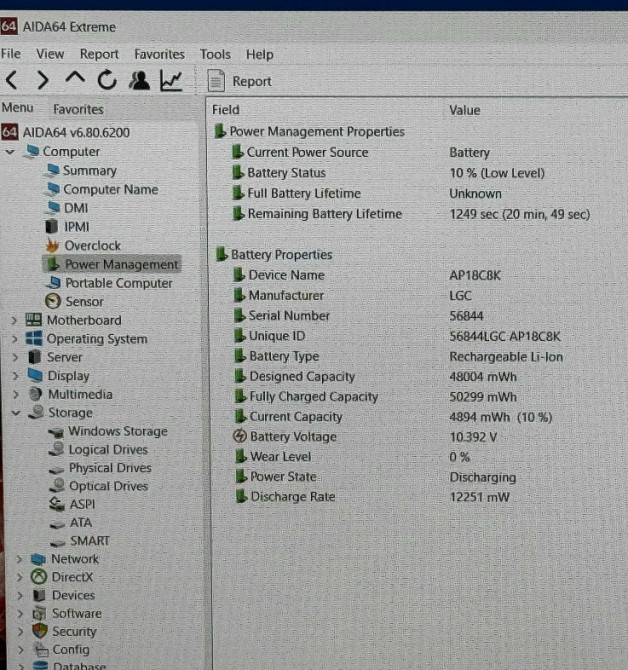The height and width of the screenshot is (670, 628).
Task: Collapse the Computer tree node
Action: (10, 152)
